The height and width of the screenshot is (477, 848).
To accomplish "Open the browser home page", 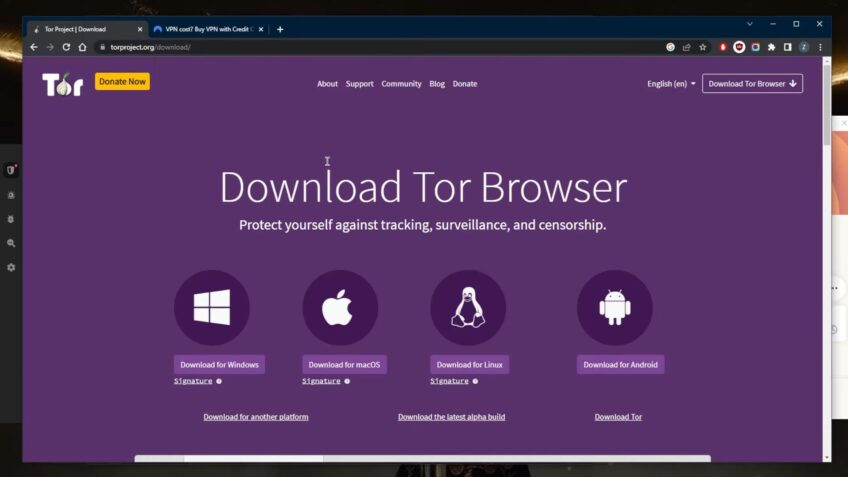I will pyautogui.click(x=82, y=47).
